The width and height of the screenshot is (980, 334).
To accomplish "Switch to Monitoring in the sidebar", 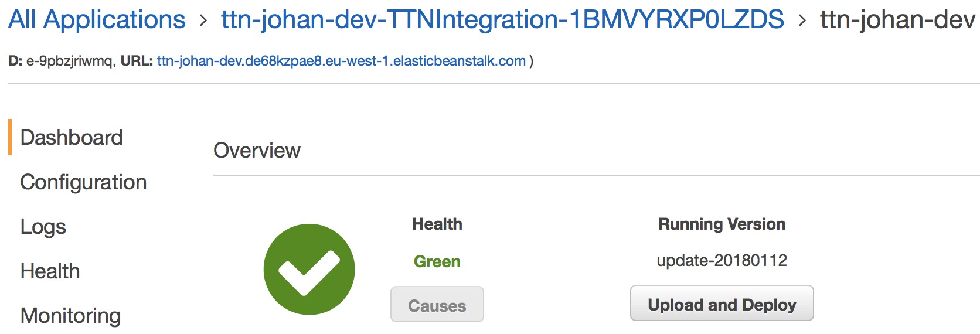I will [x=71, y=316].
